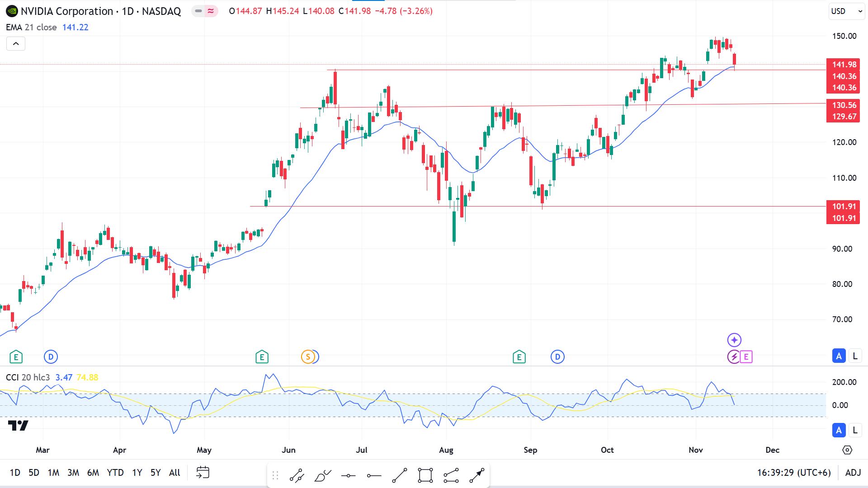Open the USD currency dropdown

[x=847, y=11]
